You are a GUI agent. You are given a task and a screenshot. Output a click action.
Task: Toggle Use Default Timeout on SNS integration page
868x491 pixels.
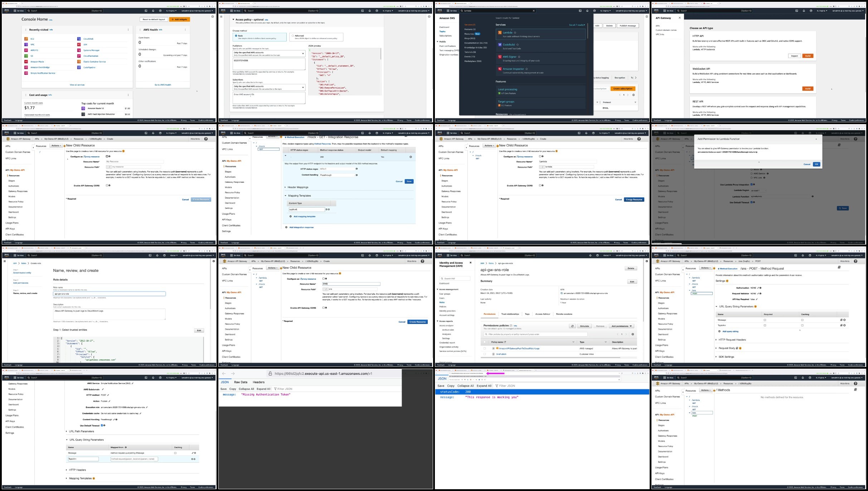[x=102, y=426]
